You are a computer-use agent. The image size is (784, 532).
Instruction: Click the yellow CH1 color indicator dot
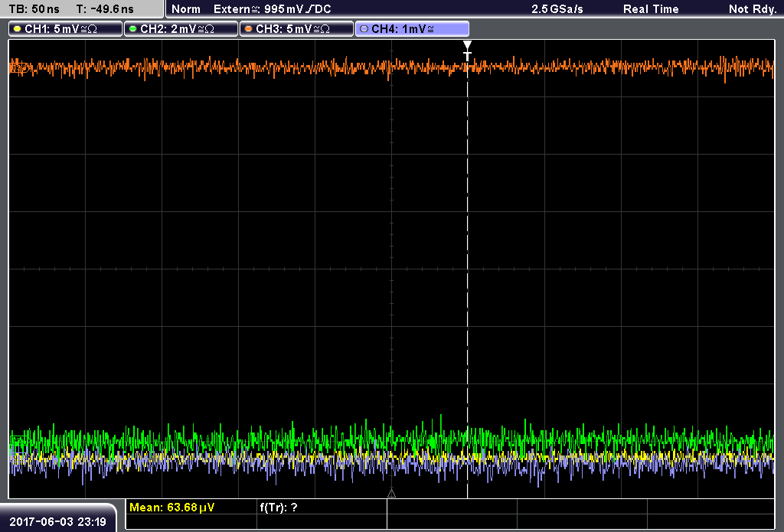click(x=18, y=29)
